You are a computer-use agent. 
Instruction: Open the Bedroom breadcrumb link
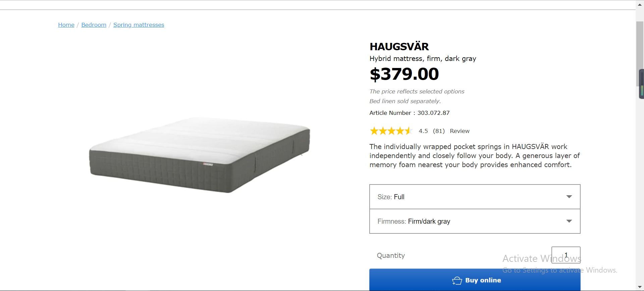pos(94,25)
